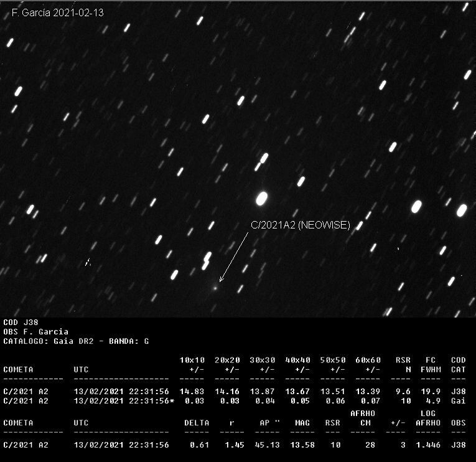Click the FWHM value 4.9
476x462 pixels.
[x=433, y=401]
